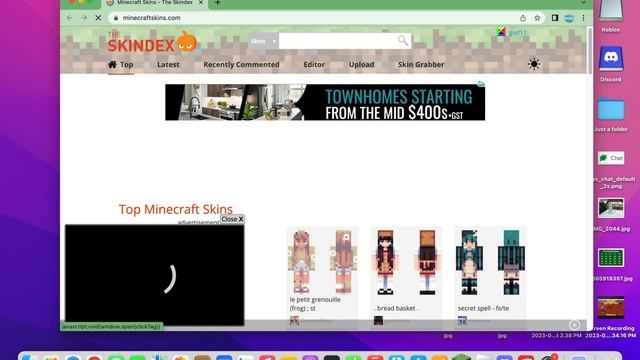The height and width of the screenshot is (360, 640).
Task: Click the Skindex pumpkin logo
Action: [x=152, y=42]
